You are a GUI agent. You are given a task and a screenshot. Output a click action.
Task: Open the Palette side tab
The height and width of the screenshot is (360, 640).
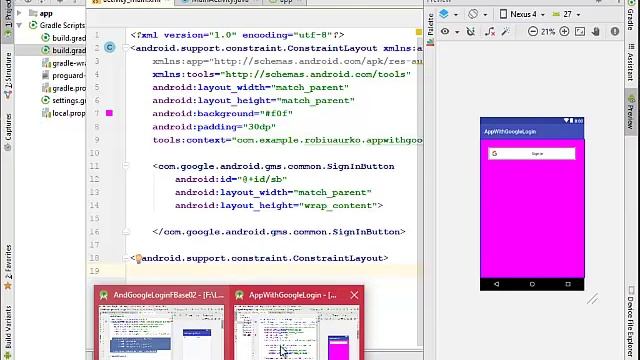430,29
